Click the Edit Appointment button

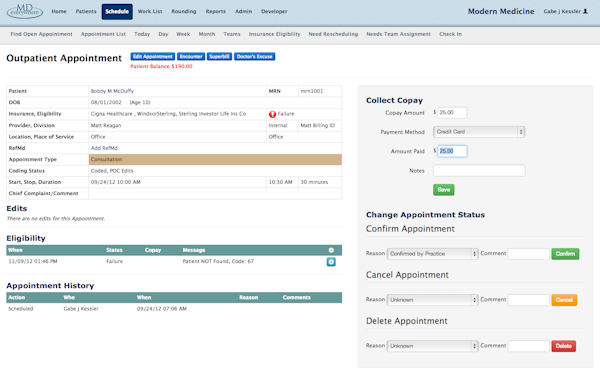point(153,57)
